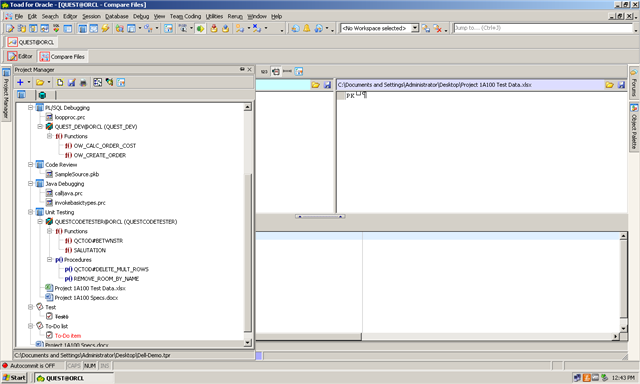Screen dimensions: 640x384
Task: Collapse the Java Debugging node
Action: [30, 184]
